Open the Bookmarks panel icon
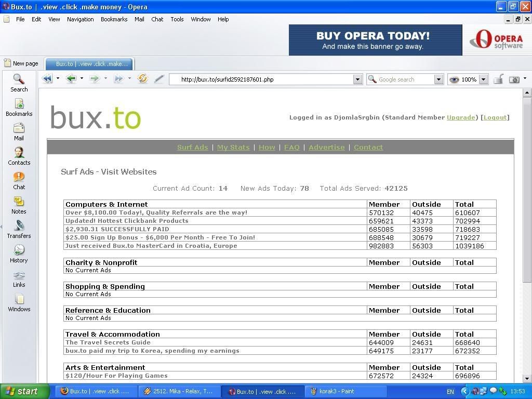The image size is (532, 399). tap(19, 107)
